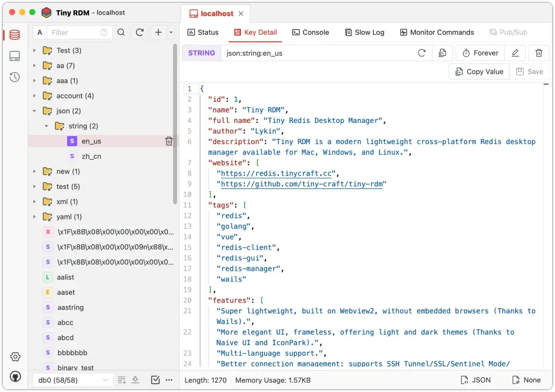Click the rename key pencil icon
Viewport: 555px width, 392px height.
point(515,53)
